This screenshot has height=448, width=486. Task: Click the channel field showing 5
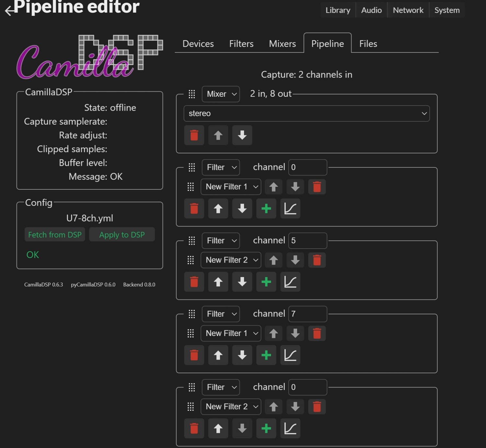(307, 241)
